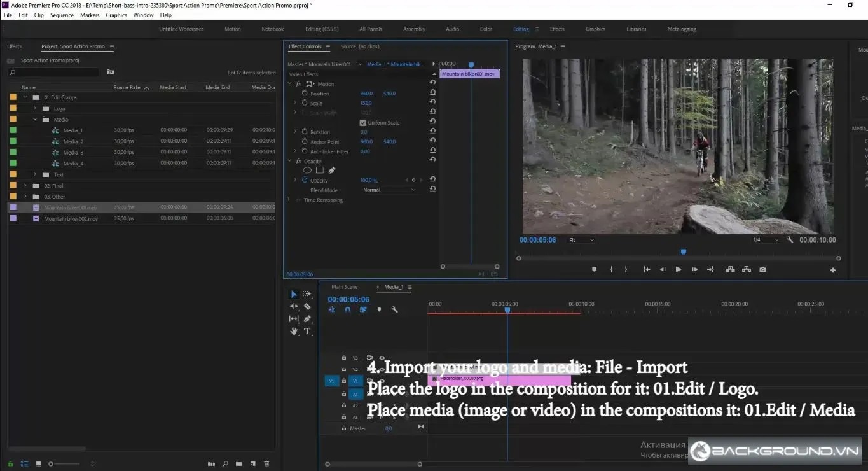Toggle V3 track lock

click(343, 358)
